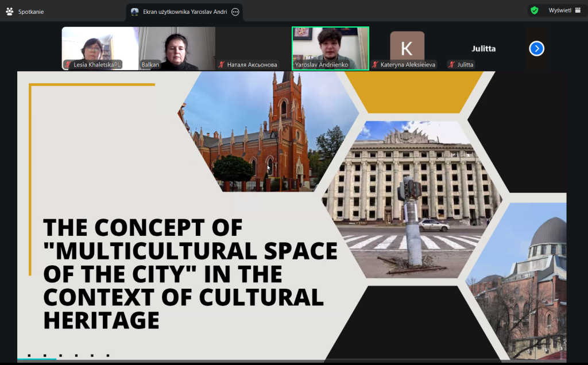Screen dimensions: 588x365
Task: Click Julitta's muted microphone icon
Action: coord(452,65)
